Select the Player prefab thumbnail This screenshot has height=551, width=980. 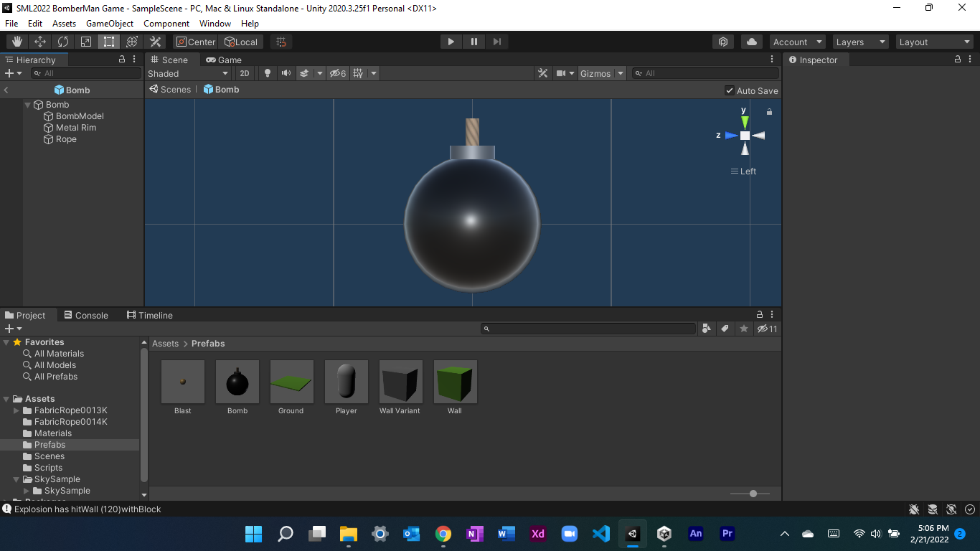(347, 382)
